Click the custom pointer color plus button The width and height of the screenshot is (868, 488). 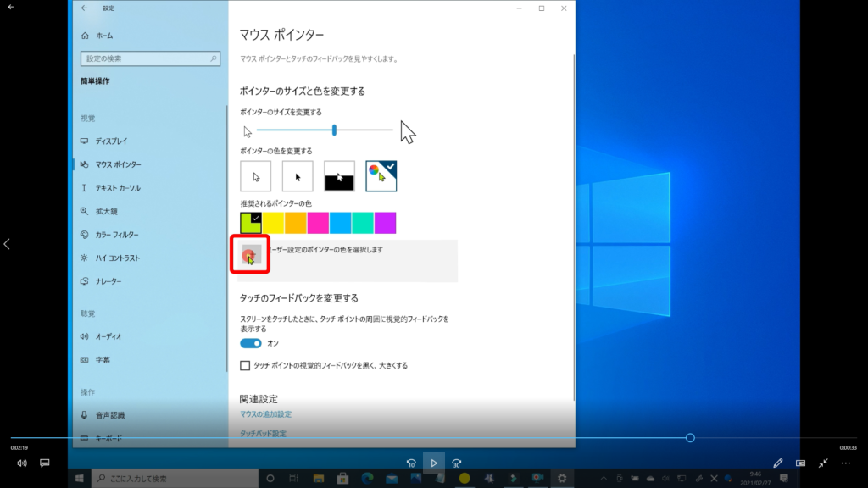point(250,256)
